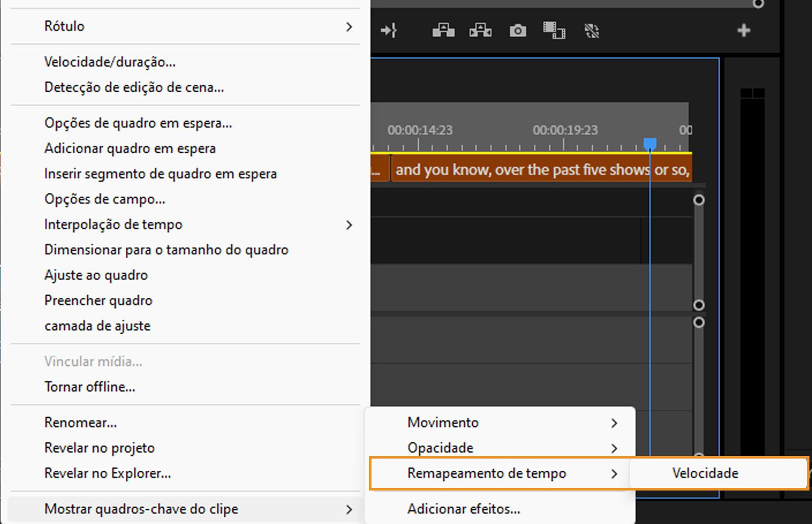Click the 00:00:19:23 timecode on ruler

(x=565, y=130)
